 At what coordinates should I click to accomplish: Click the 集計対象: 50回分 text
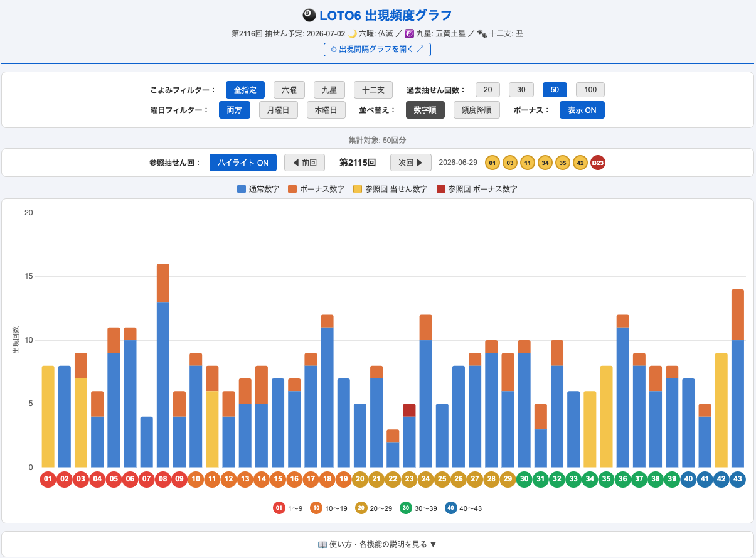coord(378,140)
